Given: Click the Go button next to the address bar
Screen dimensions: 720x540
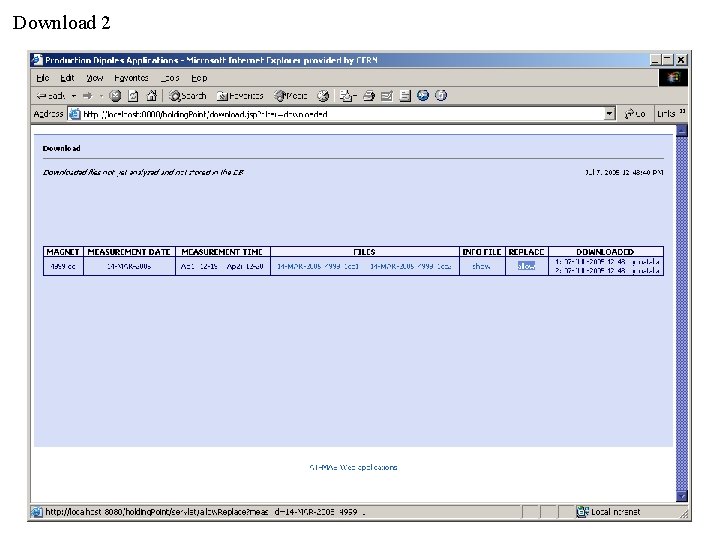Looking at the screenshot, I should coord(635,114).
